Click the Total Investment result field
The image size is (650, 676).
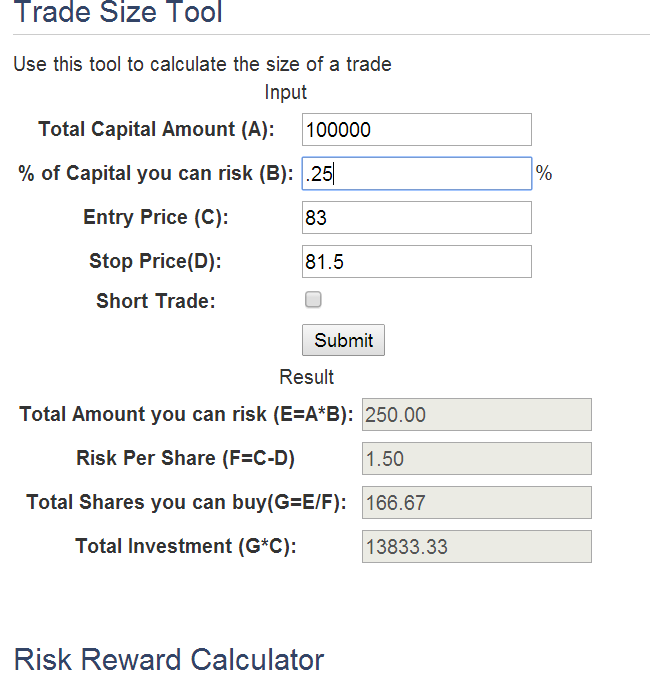(476, 546)
